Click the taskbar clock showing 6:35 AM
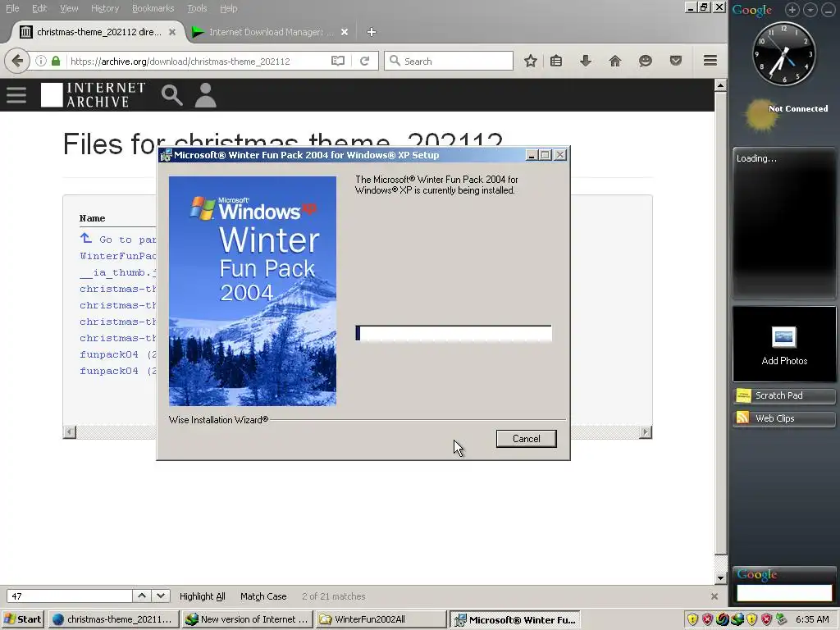This screenshot has width=840, height=630. coord(812,619)
